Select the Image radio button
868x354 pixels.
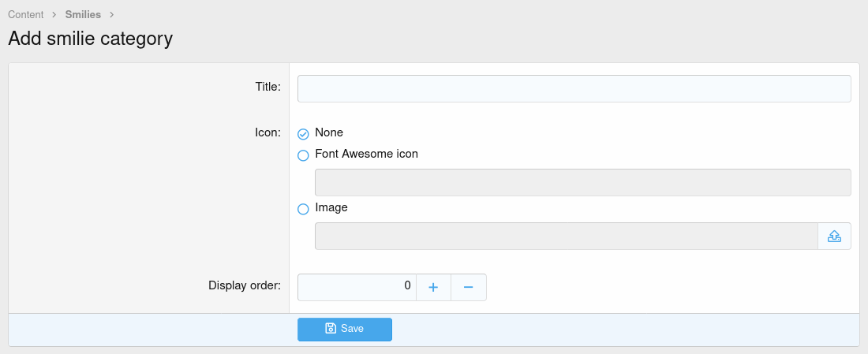point(303,209)
